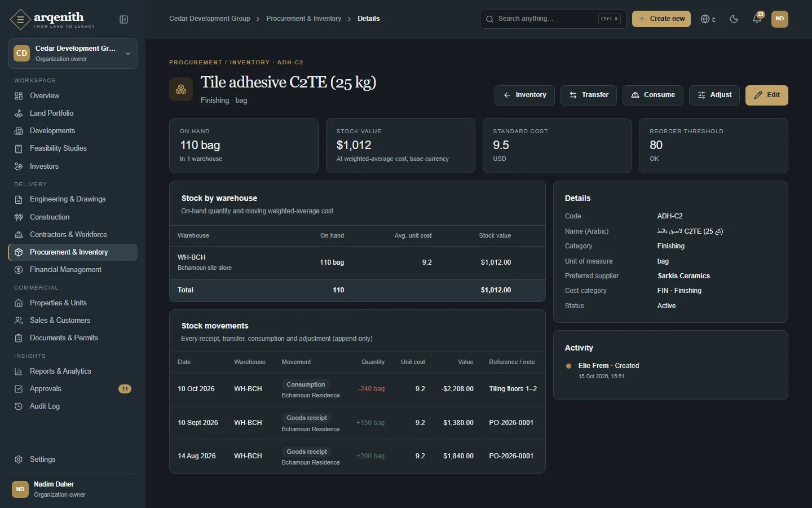Open Documents & Permits
The height and width of the screenshot is (508, 812).
[x=73, y=338]
